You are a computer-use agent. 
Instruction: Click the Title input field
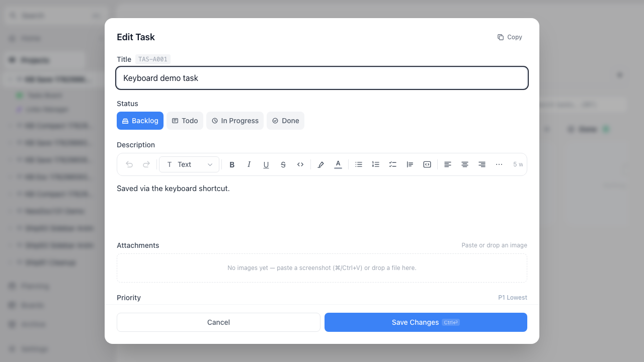pos(322,78)
